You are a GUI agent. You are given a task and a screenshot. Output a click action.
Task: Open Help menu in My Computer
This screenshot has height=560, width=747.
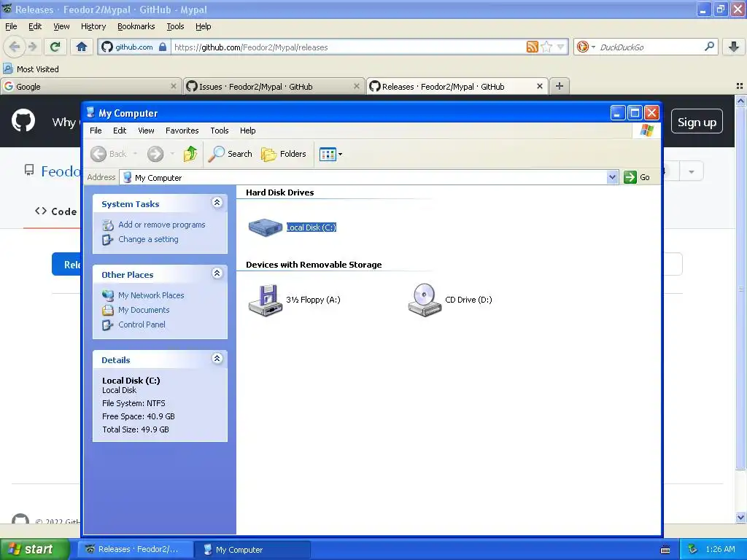pos(248,131)
